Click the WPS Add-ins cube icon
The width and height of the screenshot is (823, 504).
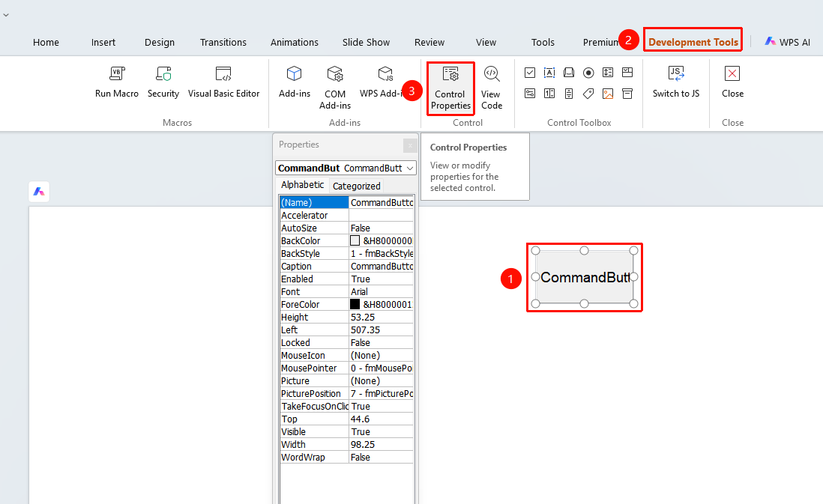coord(385,74)
